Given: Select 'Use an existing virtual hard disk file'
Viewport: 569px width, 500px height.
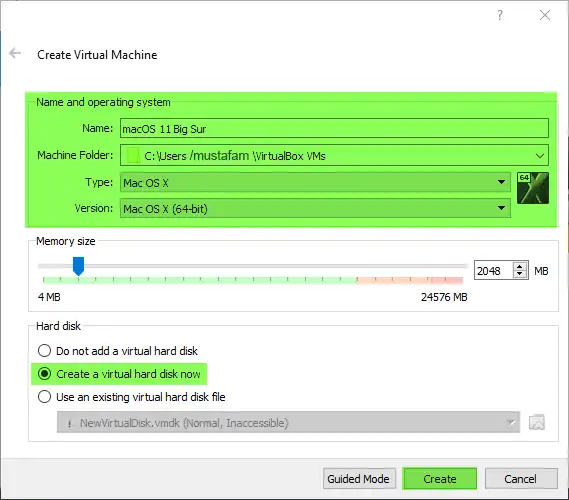Looking at the screenshot, I should click(x=131, y=397).
